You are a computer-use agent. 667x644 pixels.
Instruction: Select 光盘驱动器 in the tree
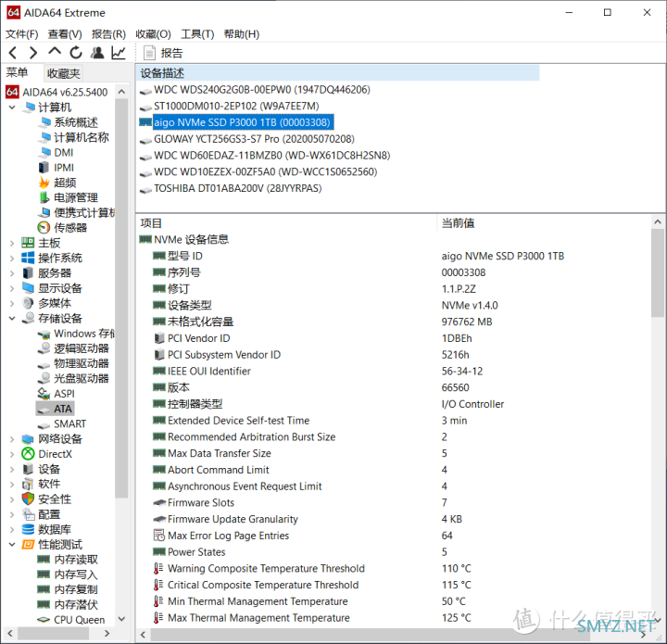81,379
